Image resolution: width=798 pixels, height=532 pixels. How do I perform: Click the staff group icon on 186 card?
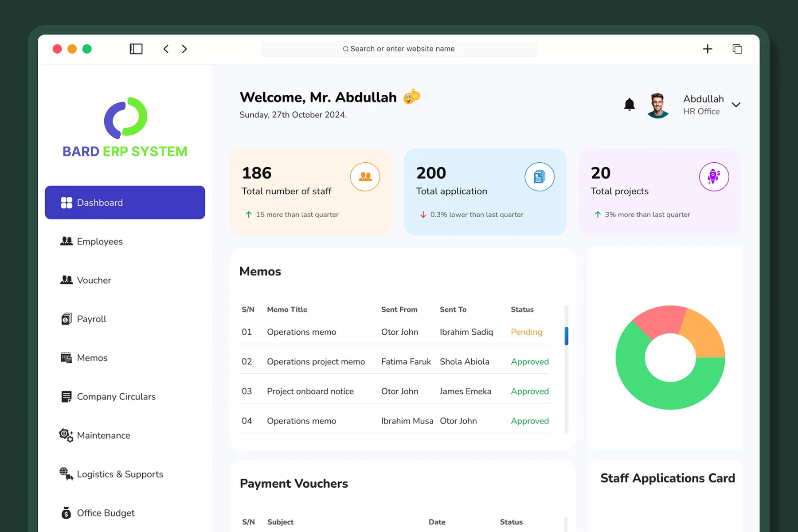point(365,176)
